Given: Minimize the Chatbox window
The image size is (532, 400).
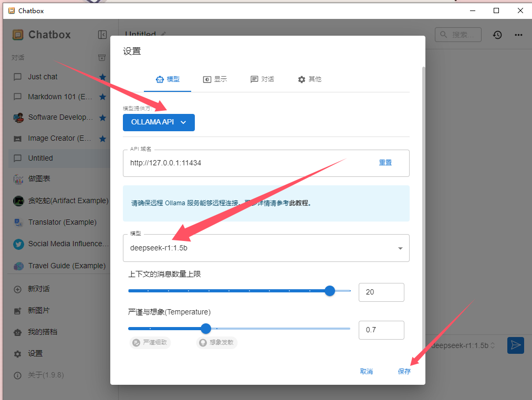Looking at the screenshot, I should pos(472,10).
